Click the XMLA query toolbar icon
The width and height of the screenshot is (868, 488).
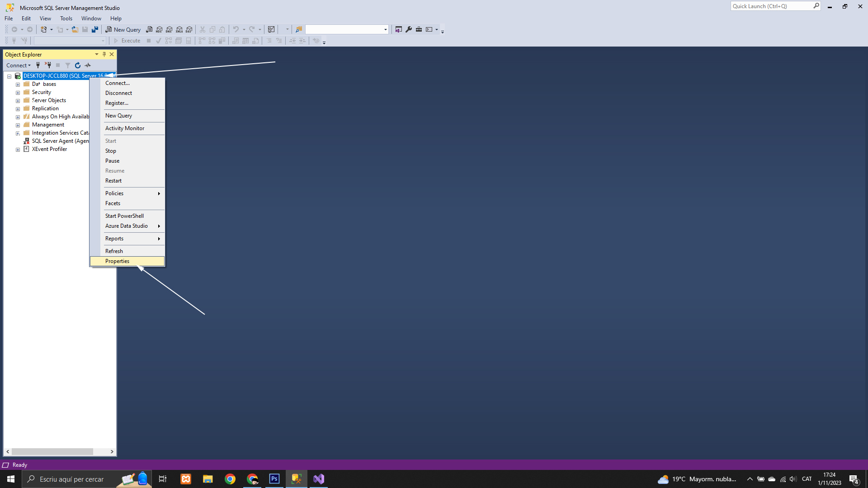179,29
